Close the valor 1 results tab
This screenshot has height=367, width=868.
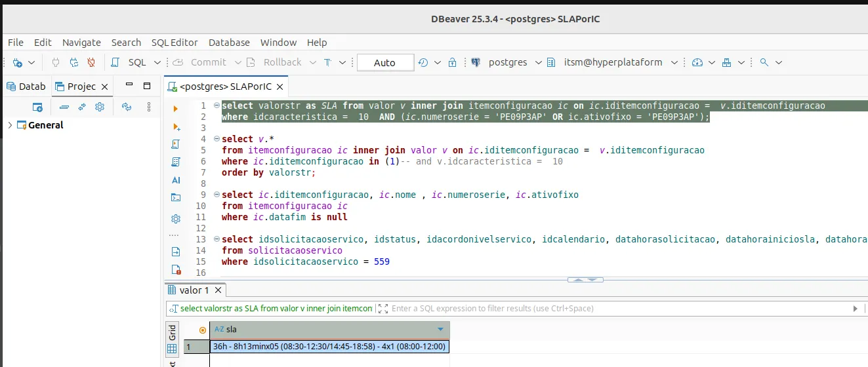[218, 290]
